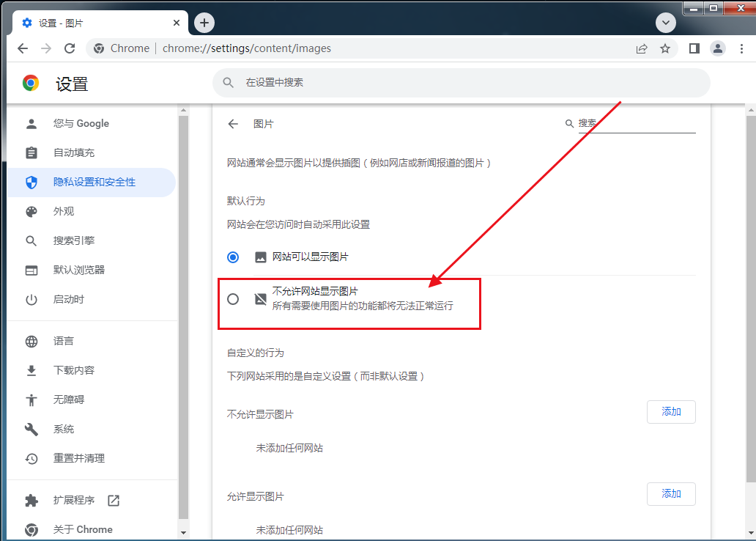This screenshot has height=541, width=756.
Task: Open 自动填充 in sidebar
Action: (91, 153)
